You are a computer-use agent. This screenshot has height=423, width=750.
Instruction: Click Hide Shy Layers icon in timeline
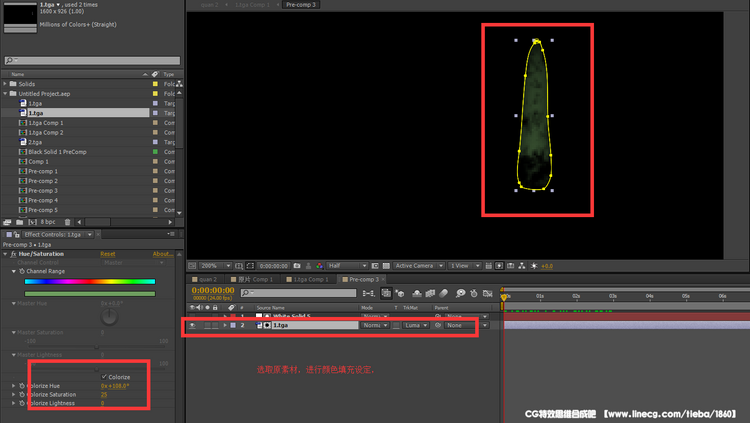pyautogui.click(x=417, y=293)
